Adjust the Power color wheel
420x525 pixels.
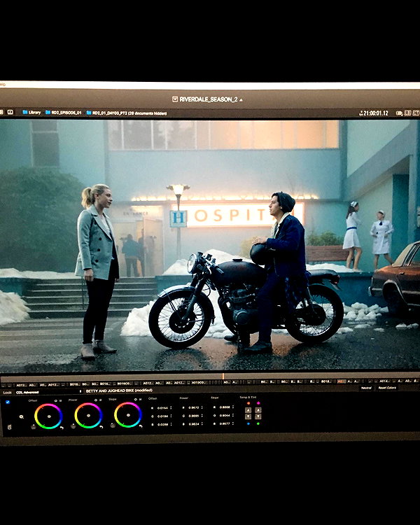pyautogui.click(x=88, y=416)
